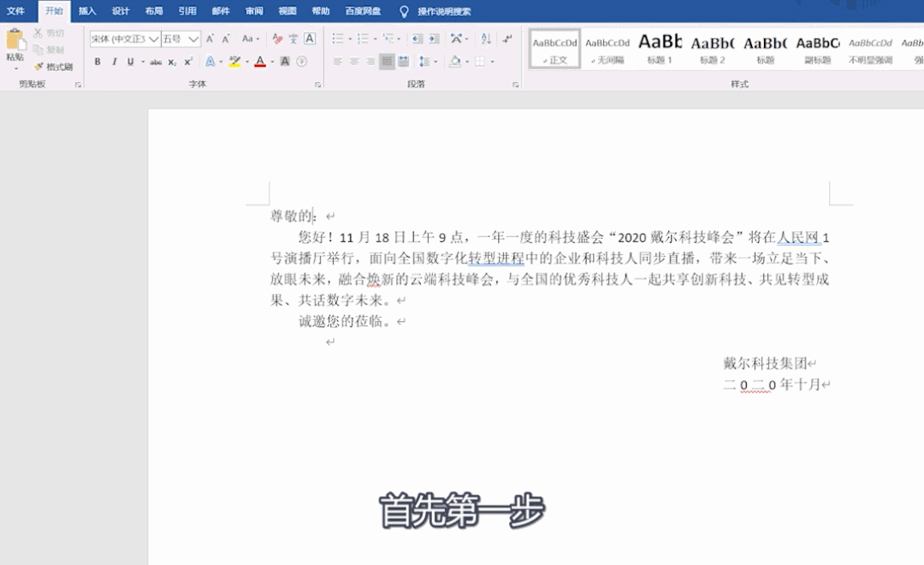The image size is (924, 565).
Task: Click the Subscript icon
Action: (172, 62)
